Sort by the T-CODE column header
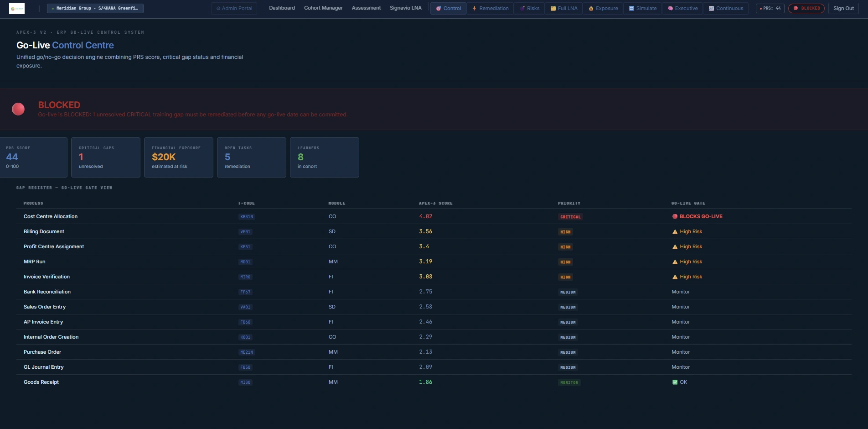The width and height of the screenshot is (868, 429). point(246,203)
